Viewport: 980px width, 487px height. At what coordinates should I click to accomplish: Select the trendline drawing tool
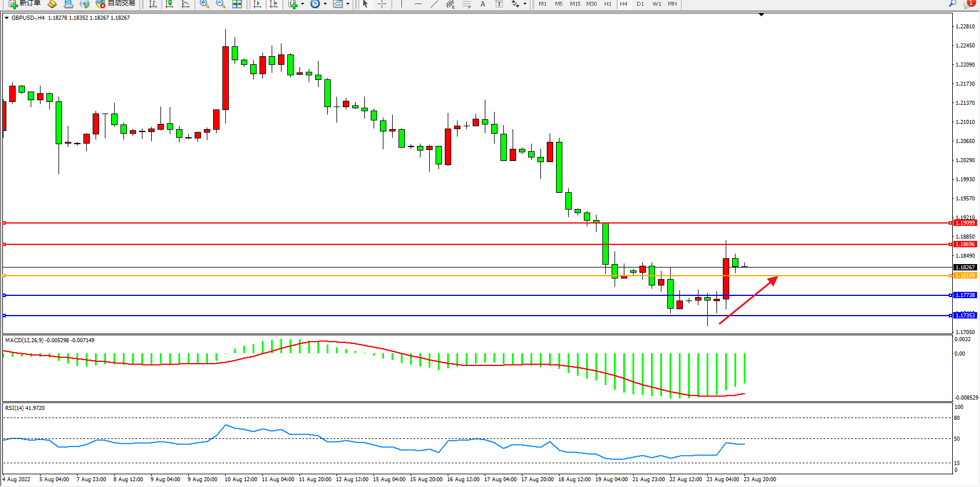[x=434, y=4]
